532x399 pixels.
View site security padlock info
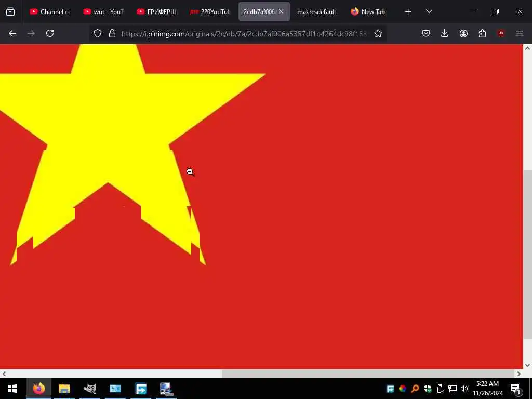[x=112, y=33]
